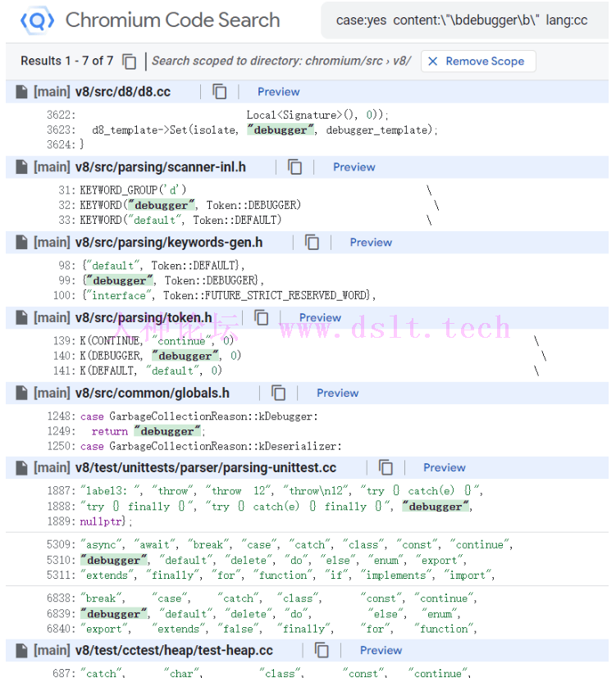Go to line 139 CONTINUE in token.h
This screenshot has width=616, height=678.
click(64, 341)
